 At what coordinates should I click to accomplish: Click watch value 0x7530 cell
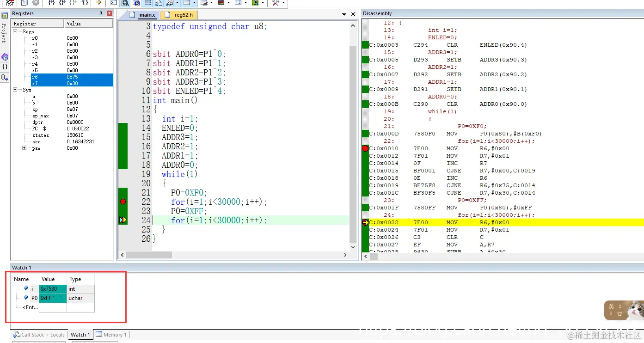pos(53,289)
